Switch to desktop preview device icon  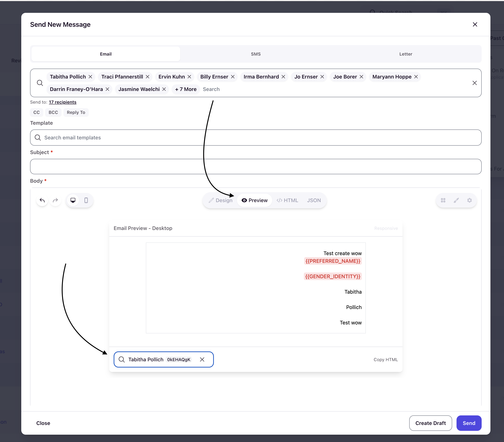(73, 200)
